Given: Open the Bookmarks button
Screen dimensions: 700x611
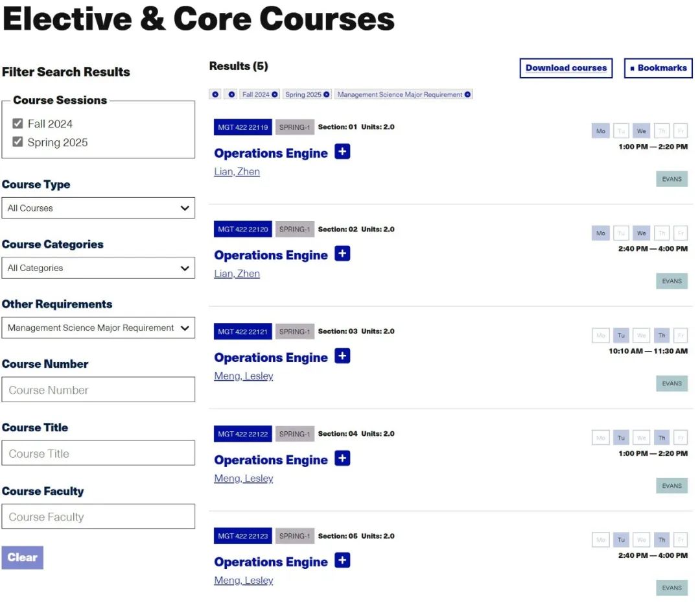Looking at the screenshot, I should [658, 67].
